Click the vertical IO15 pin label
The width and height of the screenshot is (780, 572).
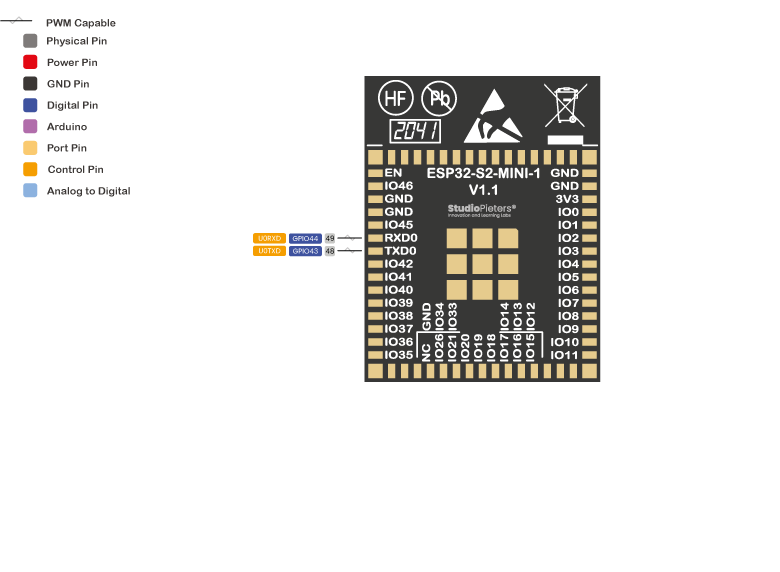[x=530, y=347]
